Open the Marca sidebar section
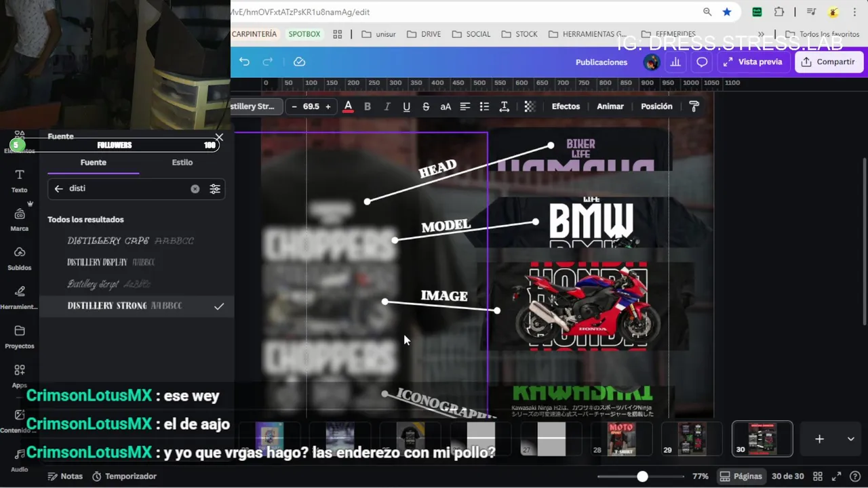Image resolution: width=868 pixels, height=488 pixels. click(20, 220)
